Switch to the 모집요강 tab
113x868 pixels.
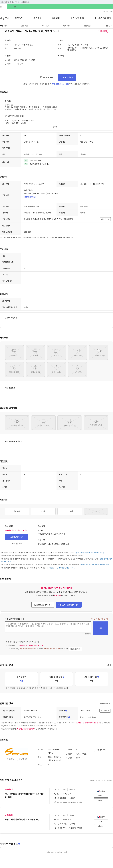tap(3, 26)
